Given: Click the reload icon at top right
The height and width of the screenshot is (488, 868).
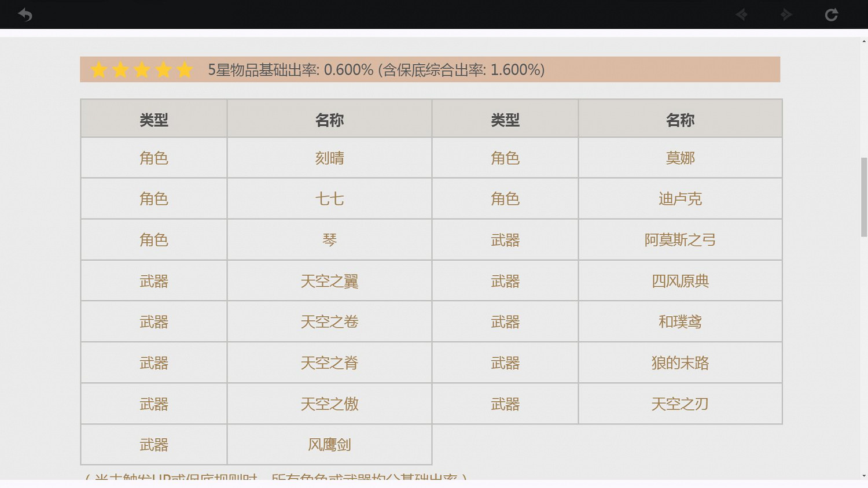Looking at the screenshot, I should 831,14.
